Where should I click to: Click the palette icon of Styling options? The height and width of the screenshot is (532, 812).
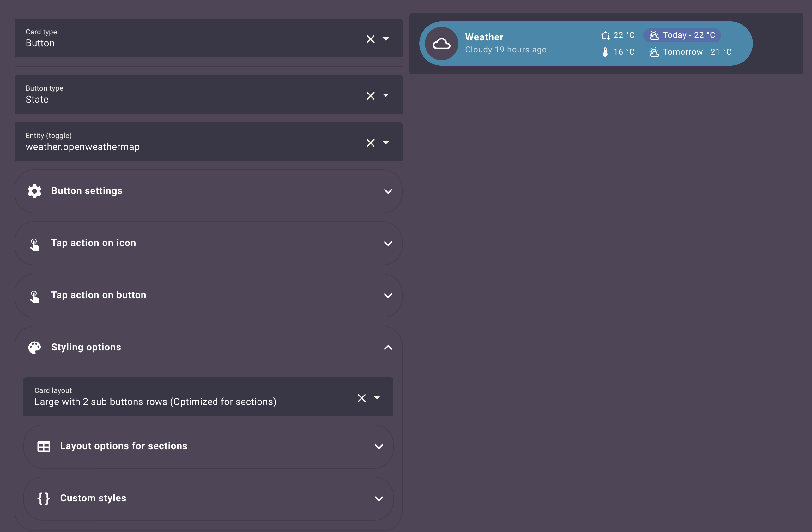click(x=34, y=347)
